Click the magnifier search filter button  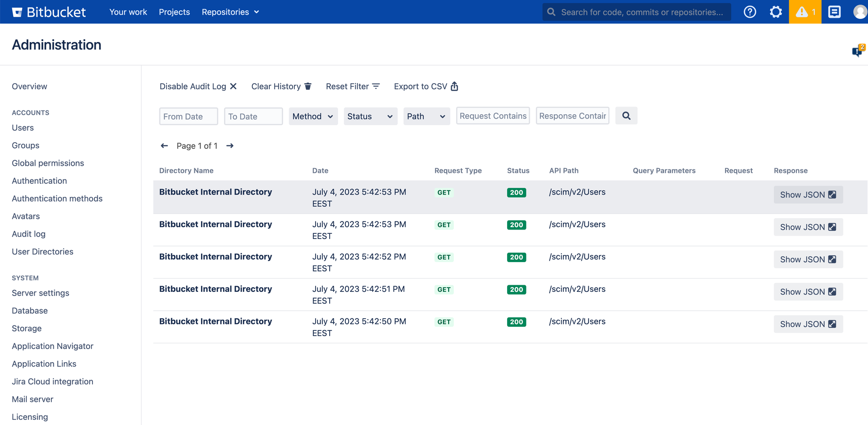click(626, 116)
